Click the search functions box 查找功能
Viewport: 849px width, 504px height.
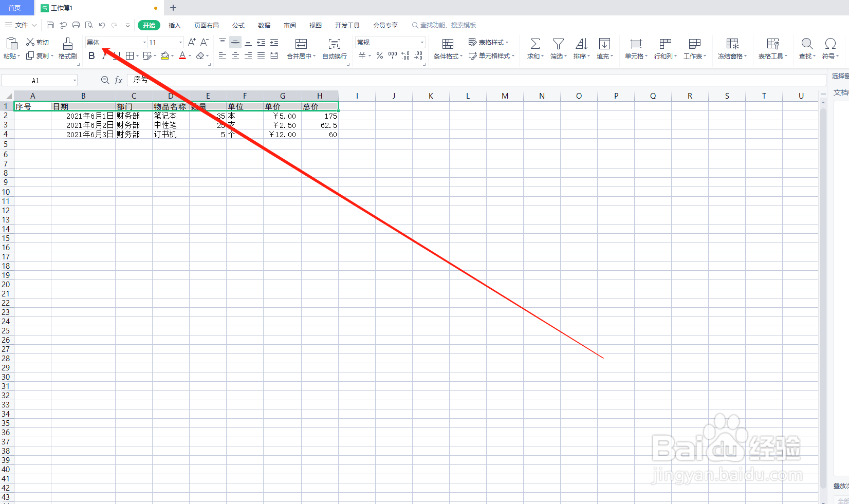(445, 25)
